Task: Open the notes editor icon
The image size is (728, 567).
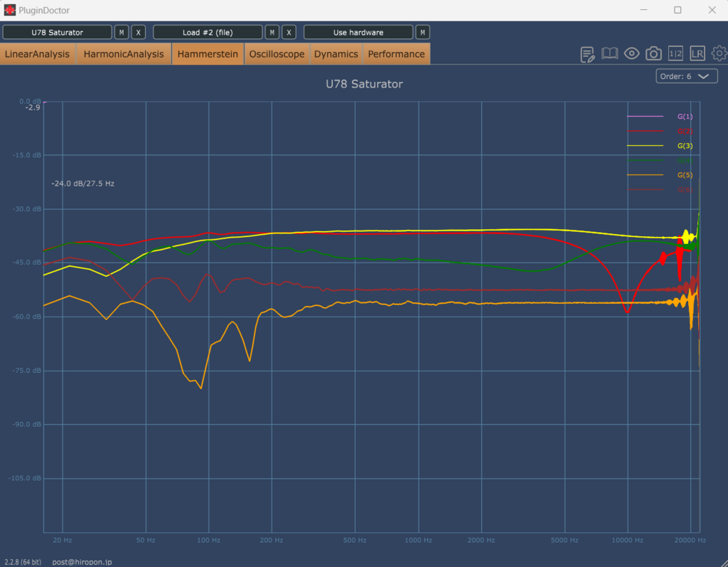Action: click(587, 54)
